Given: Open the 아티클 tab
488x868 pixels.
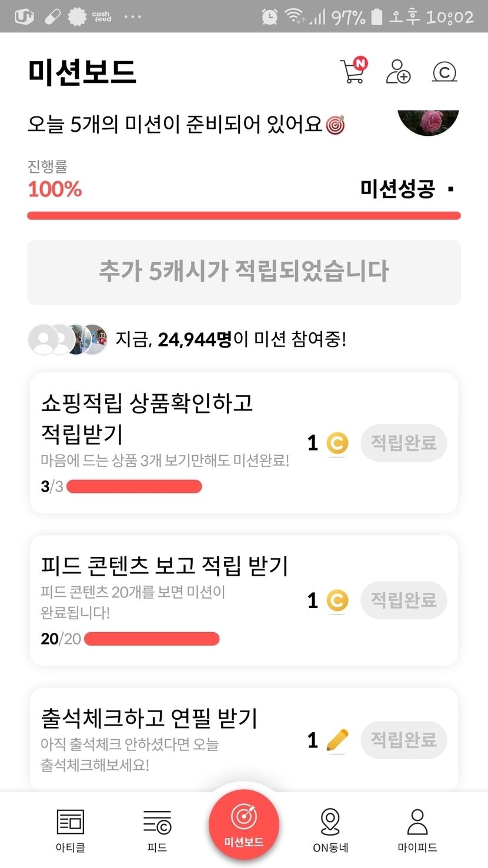Looking at the screenshot, I should [x=71, y=829].
